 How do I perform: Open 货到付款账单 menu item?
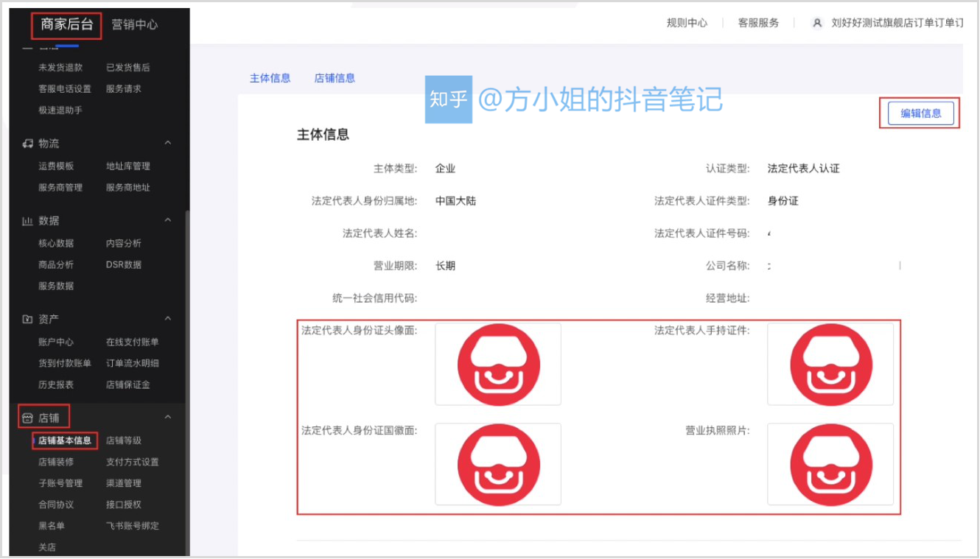pos(65,364)
